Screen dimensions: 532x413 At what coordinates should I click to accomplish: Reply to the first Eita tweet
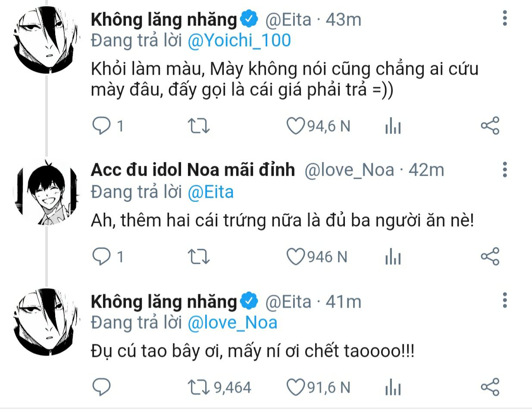pyautogui.click(x=102, y=126)
